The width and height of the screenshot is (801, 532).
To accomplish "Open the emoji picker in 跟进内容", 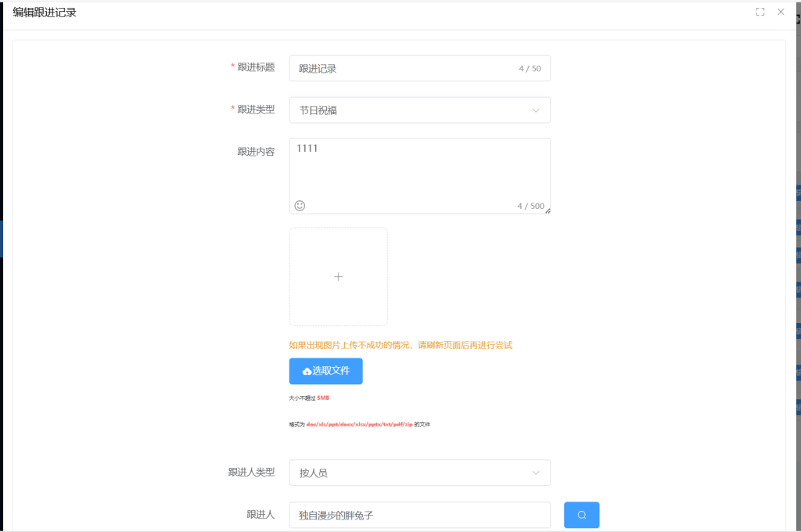I will (x=300, y=205).
